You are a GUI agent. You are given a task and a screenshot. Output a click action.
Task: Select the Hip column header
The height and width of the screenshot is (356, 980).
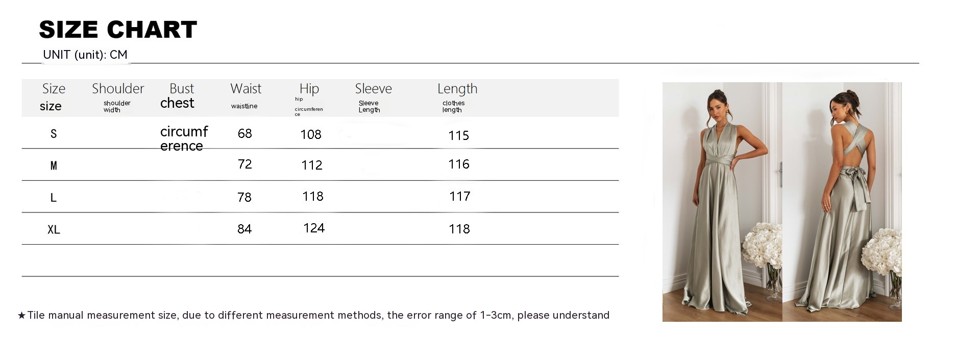tap(309, 89)
